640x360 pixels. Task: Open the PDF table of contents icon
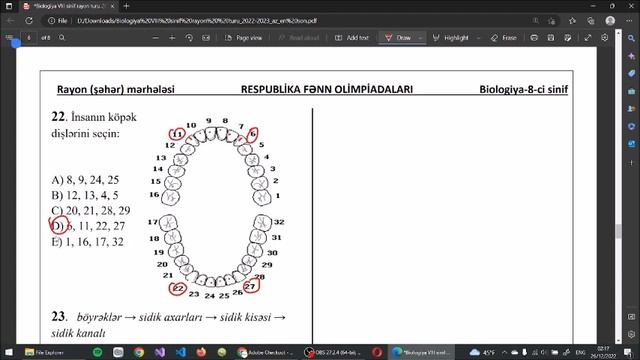point(9,38)
